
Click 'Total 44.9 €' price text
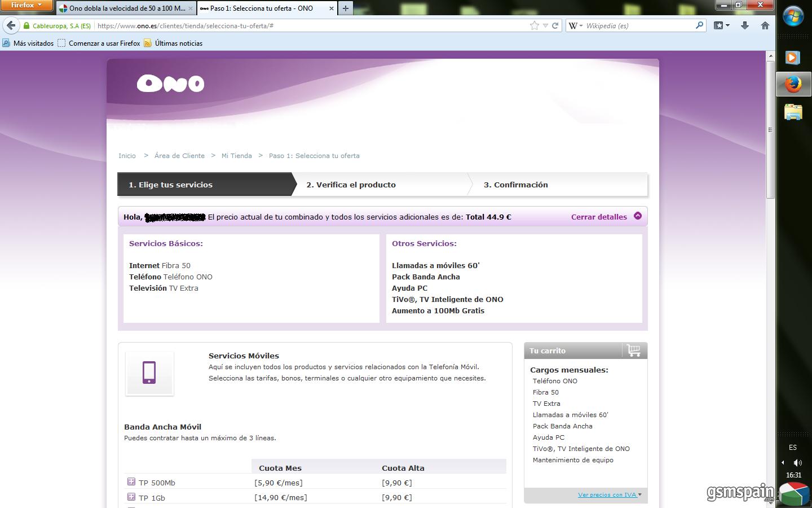(x=488, y=217)
